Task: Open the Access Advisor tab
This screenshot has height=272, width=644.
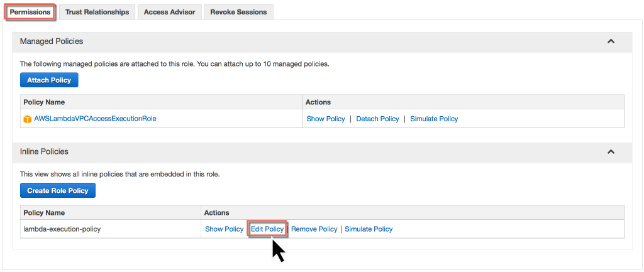Action: (169, 12)
